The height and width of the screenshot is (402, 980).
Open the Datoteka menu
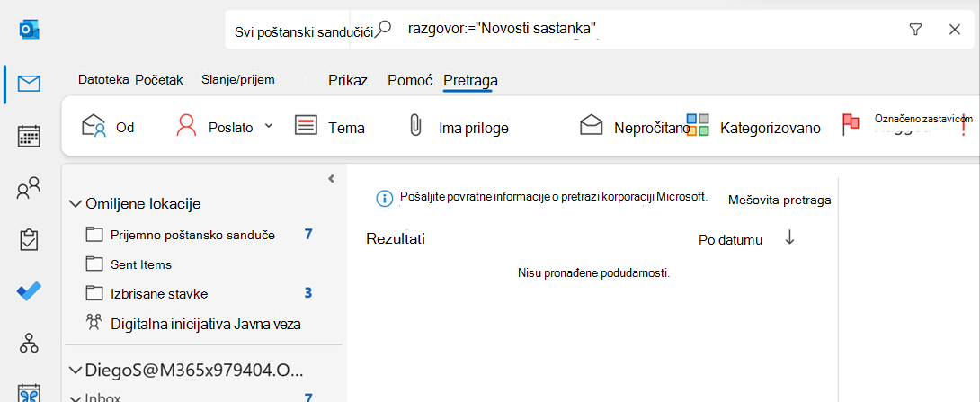(103, 79)
